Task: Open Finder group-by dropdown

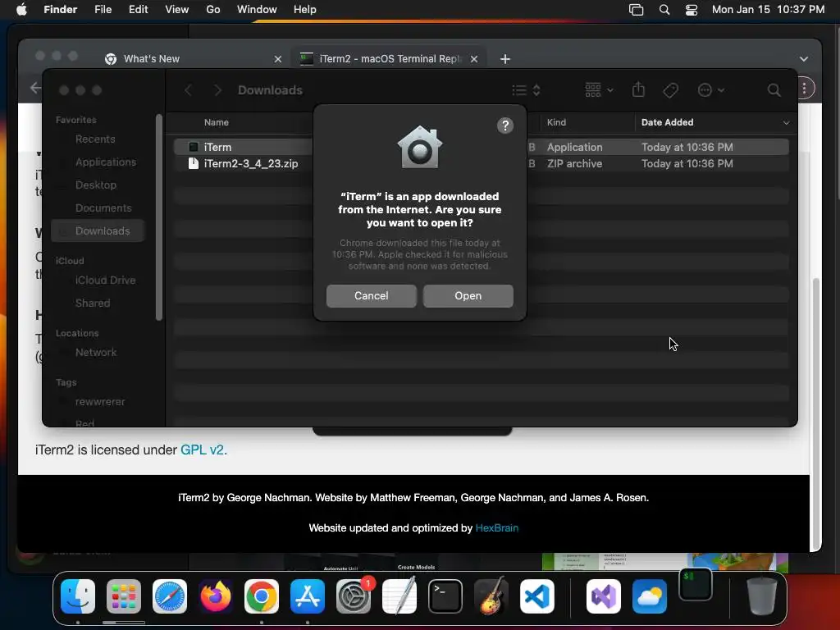Action: coord(598,90)
